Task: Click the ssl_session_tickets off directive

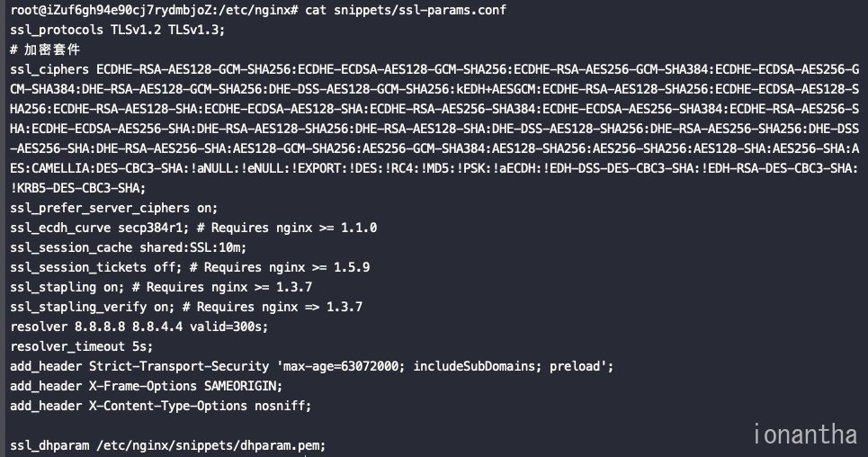Action: click(95, 267)
